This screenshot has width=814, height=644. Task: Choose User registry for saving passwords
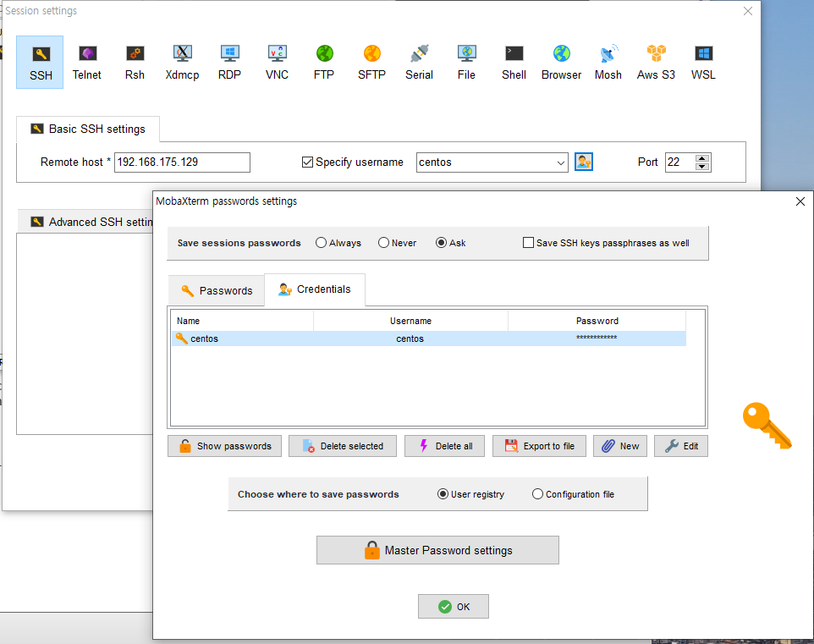click(x=443, y=494)
